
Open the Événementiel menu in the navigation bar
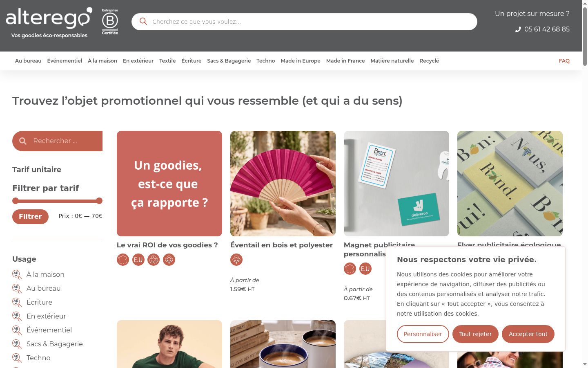[x=65, y=61]
